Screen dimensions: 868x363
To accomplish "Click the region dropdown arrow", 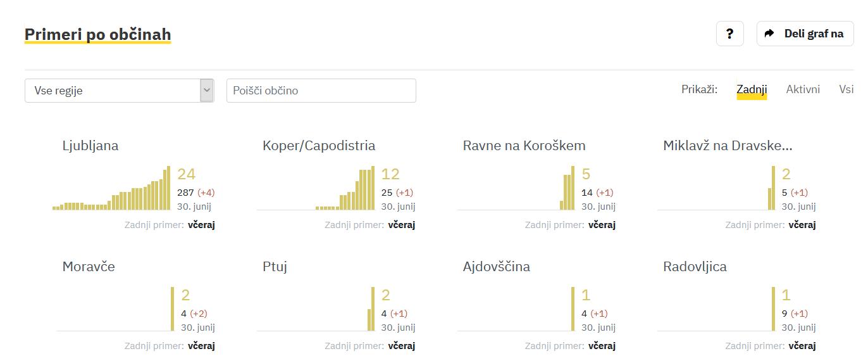I will point(207,91).
